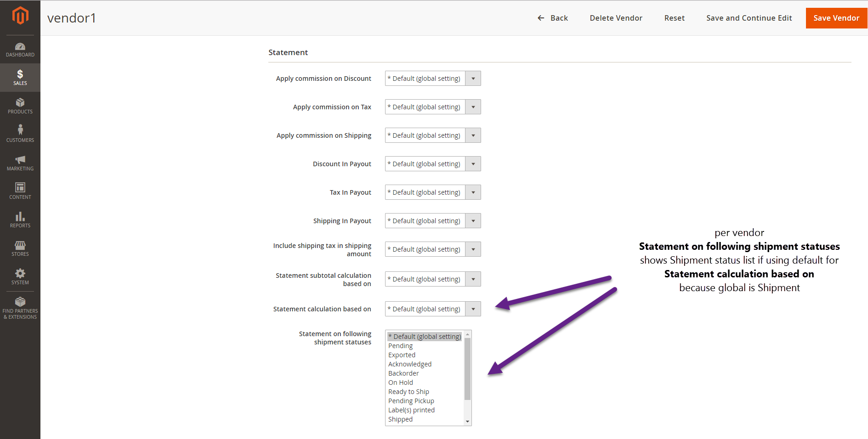Select Default (global setting) in shipment statuses list
868x439 pixels.
(x=425, y=337)
